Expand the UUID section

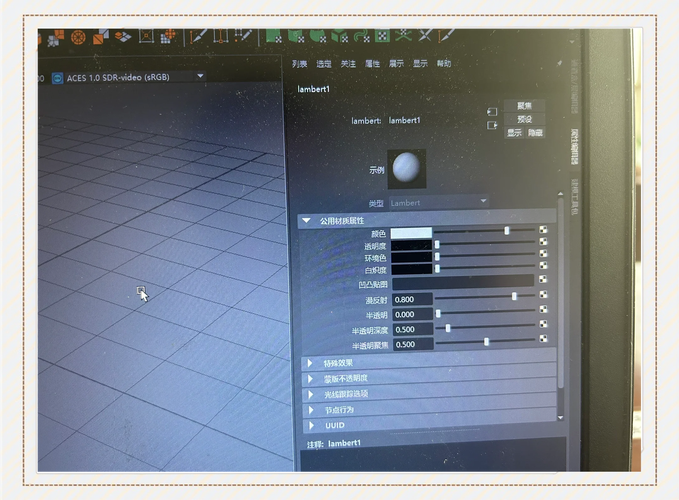(310, 425)
